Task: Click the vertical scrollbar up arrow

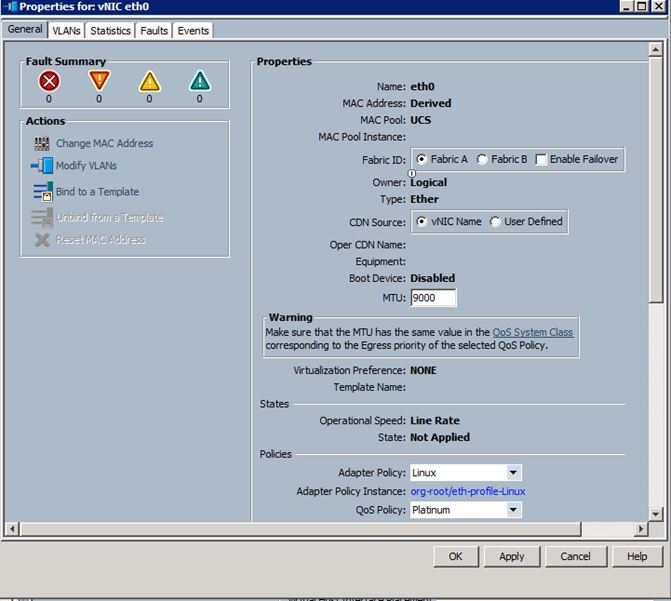Action: point(655,50)
